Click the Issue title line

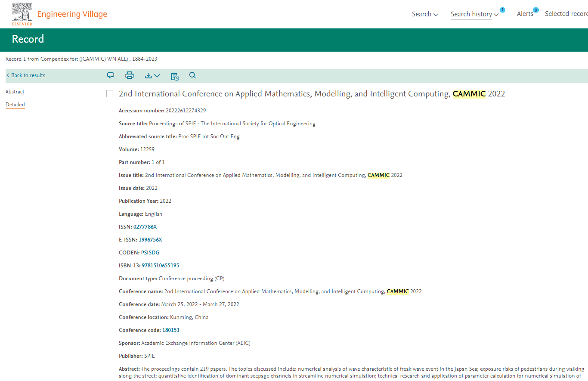point(260,175)
